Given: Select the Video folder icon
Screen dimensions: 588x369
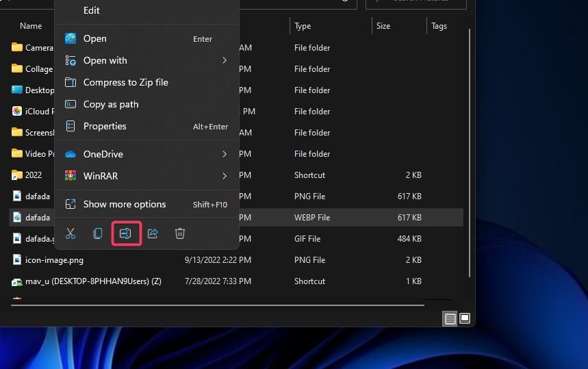Looking at the screenshot, I should 17,153.
